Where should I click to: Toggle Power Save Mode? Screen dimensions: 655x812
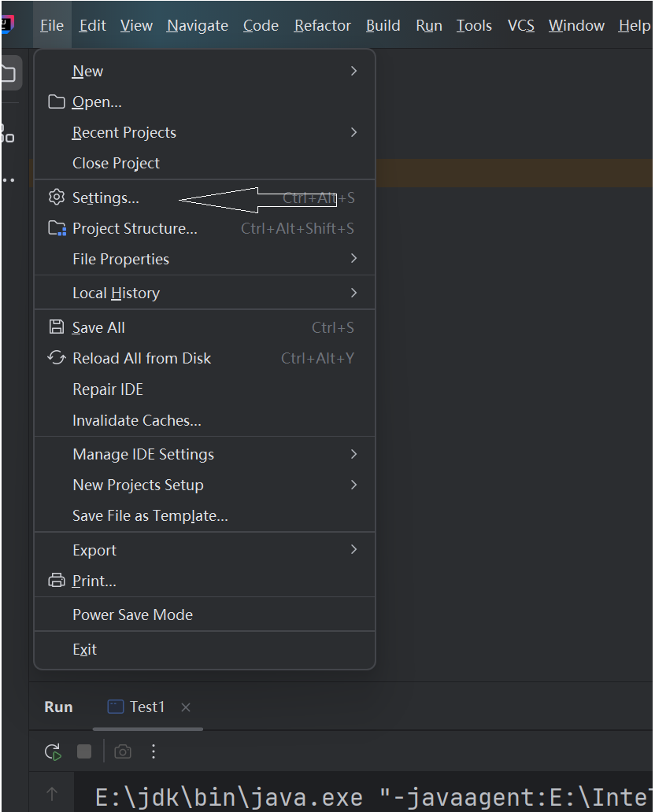pyautogui.click(x=205, y=615)
